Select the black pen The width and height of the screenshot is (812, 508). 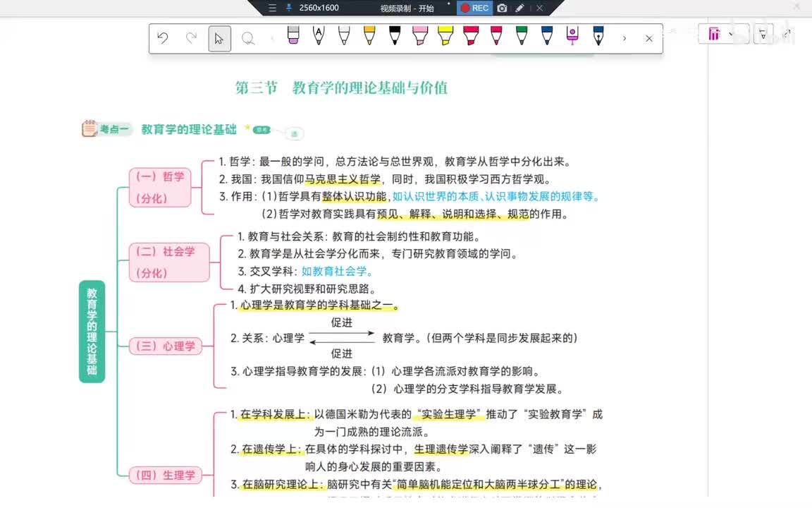(x=395, y=35)
